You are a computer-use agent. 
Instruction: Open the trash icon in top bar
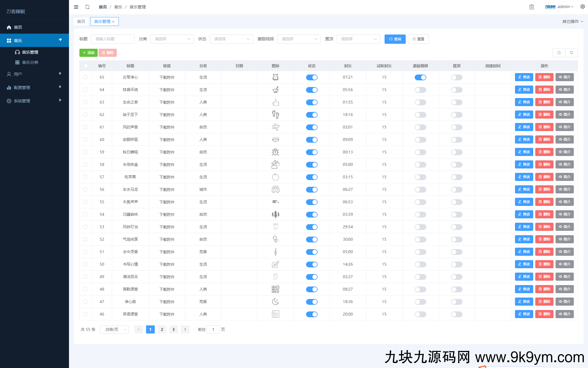click(x=531, y=7)
